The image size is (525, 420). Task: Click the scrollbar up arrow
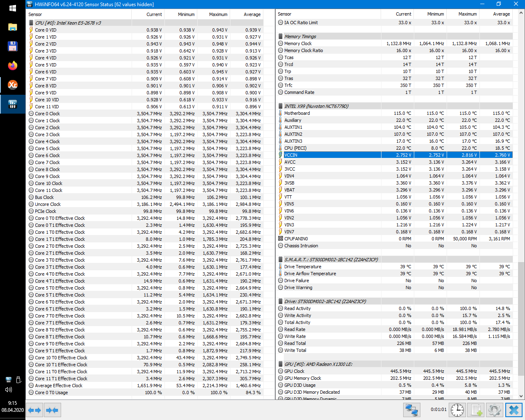tap(521, 13)
